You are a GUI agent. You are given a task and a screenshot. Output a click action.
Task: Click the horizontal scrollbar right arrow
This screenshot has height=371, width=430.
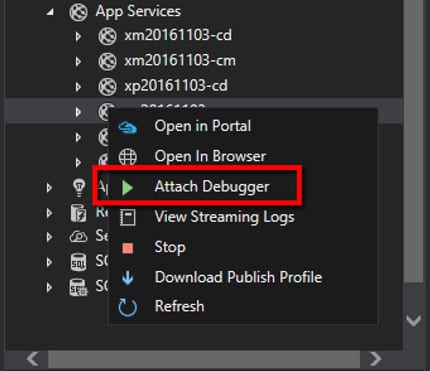point(376,359)
